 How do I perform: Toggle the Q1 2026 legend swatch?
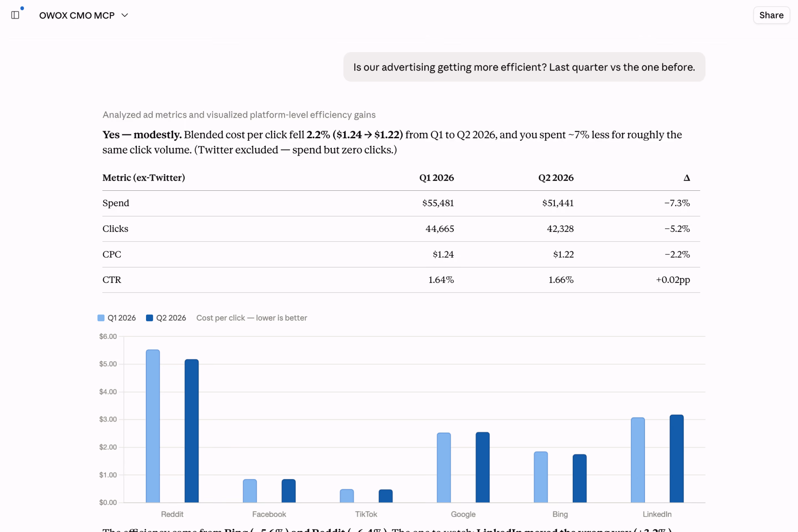[x=101, y=318]
